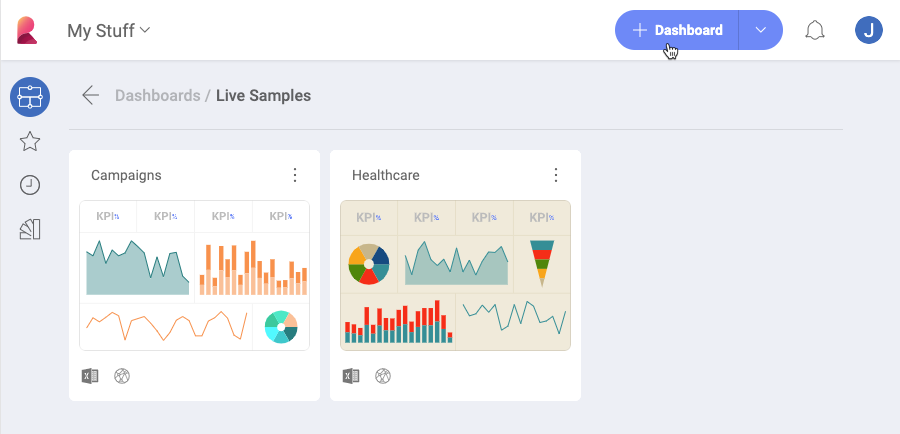Expand the My Stuff dropdown
The width and height of the screenshot is (900, 434).
tap(109, 30)
